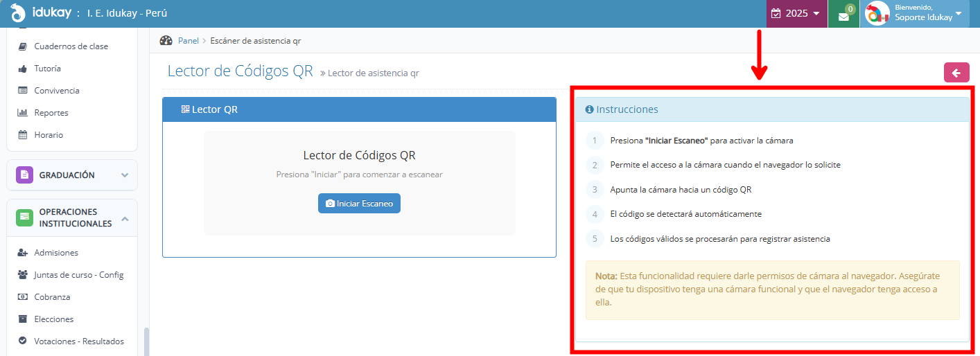The width and height of the screenshot is (980, 356).
Task: Click instruction Apunta la cámara hacia un código QR
Action: (681, 190)
